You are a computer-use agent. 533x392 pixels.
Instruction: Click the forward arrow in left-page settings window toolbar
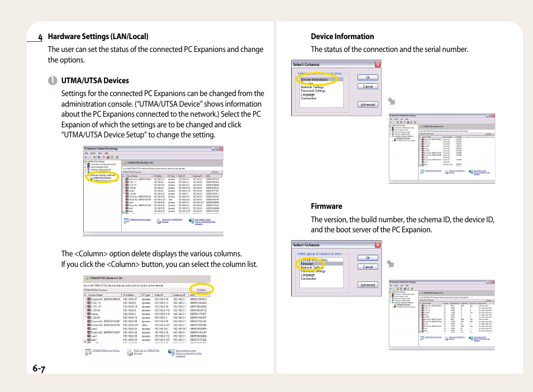coord(89,157)
